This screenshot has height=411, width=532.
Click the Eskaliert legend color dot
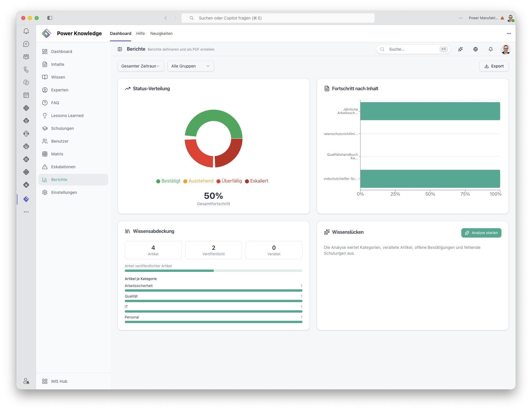tap(247, 181)
